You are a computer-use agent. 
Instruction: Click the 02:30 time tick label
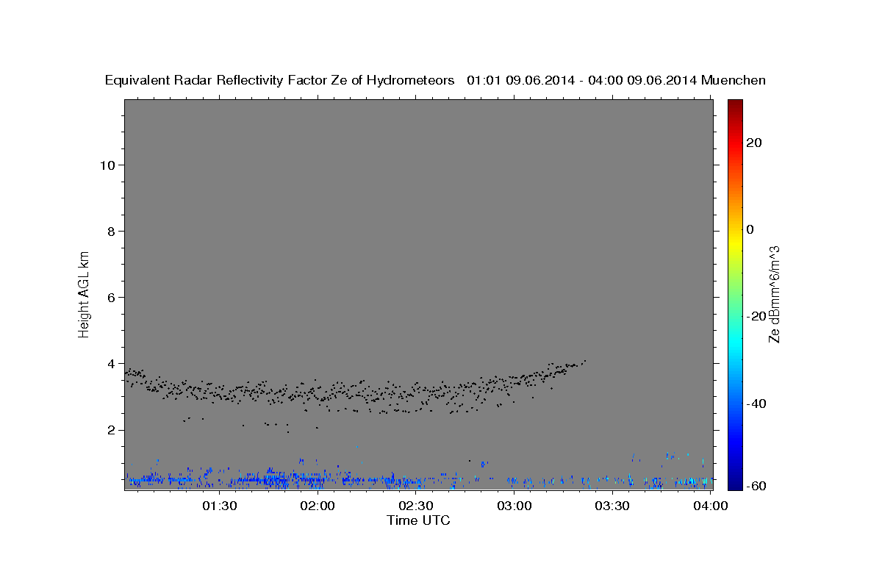pyautogui.click(x=416, y=506)
